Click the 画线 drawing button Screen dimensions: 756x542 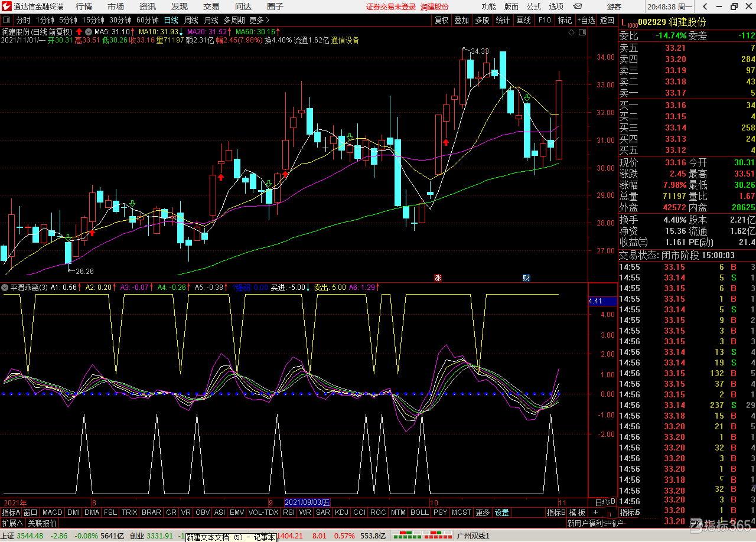(523, 20)
